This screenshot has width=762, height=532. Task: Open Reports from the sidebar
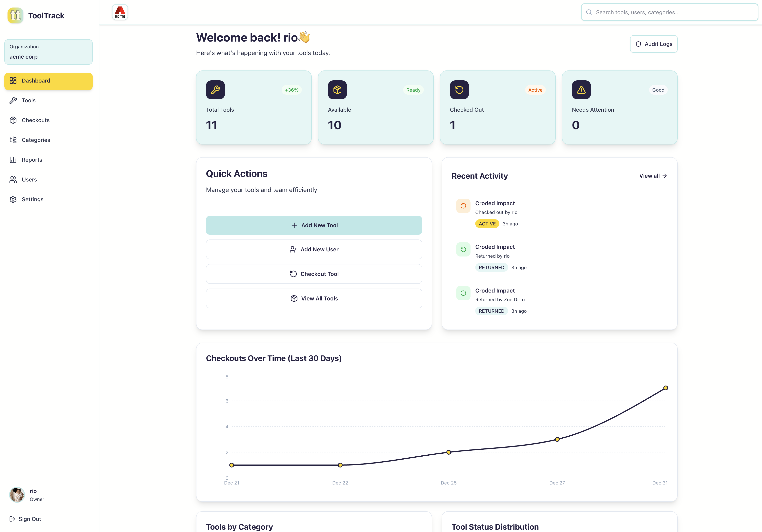point(32,160)
